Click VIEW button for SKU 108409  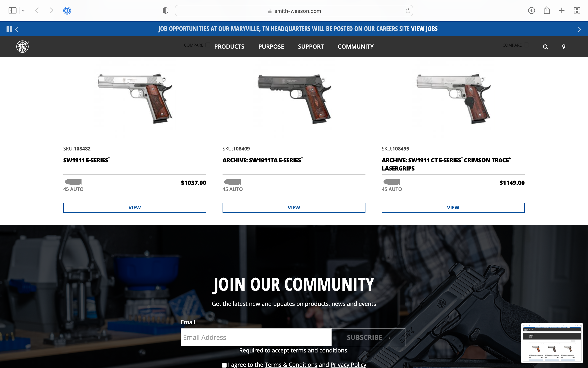point(294,208)
